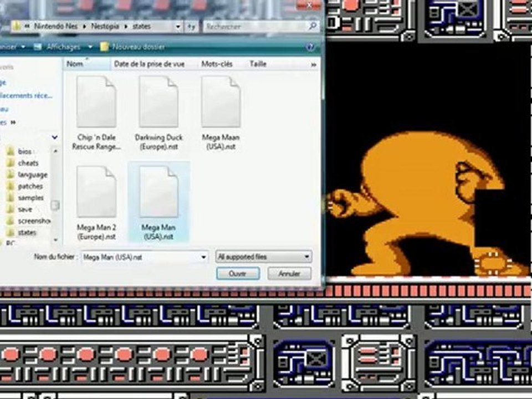Sort by the Nom column header
532x399 pixels.
pyautogui.click(x=86, y=64)
